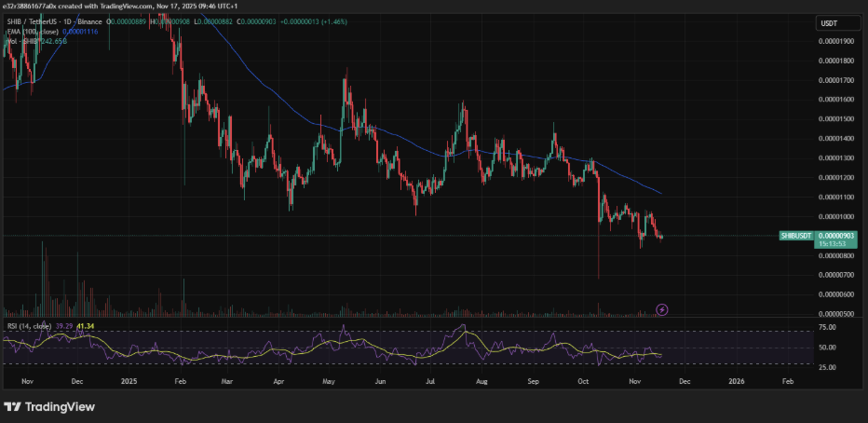Click the RSI value 39.29
Image resolution: width=868 pixels, height=423 pixels.
tap(64, 326)
